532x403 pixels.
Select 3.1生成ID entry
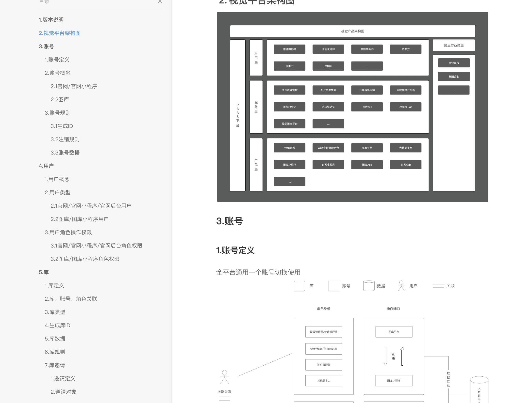(x=62, y=126)
